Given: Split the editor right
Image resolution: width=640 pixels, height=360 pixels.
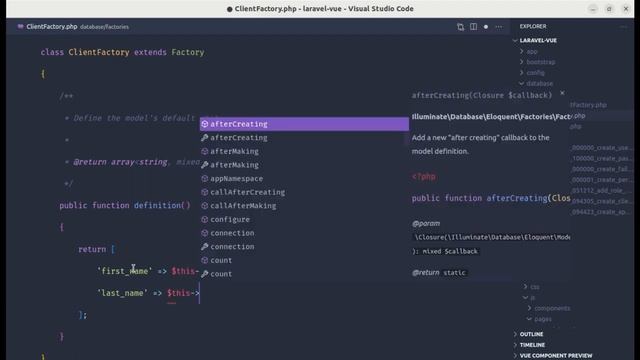Looking at the screenshot, I should tap(473, 27).
